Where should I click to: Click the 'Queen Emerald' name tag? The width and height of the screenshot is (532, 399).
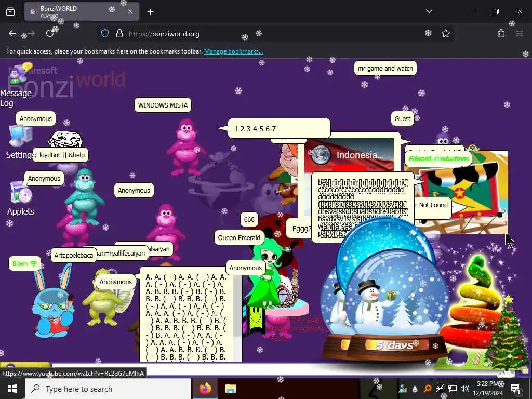(239, 237)
